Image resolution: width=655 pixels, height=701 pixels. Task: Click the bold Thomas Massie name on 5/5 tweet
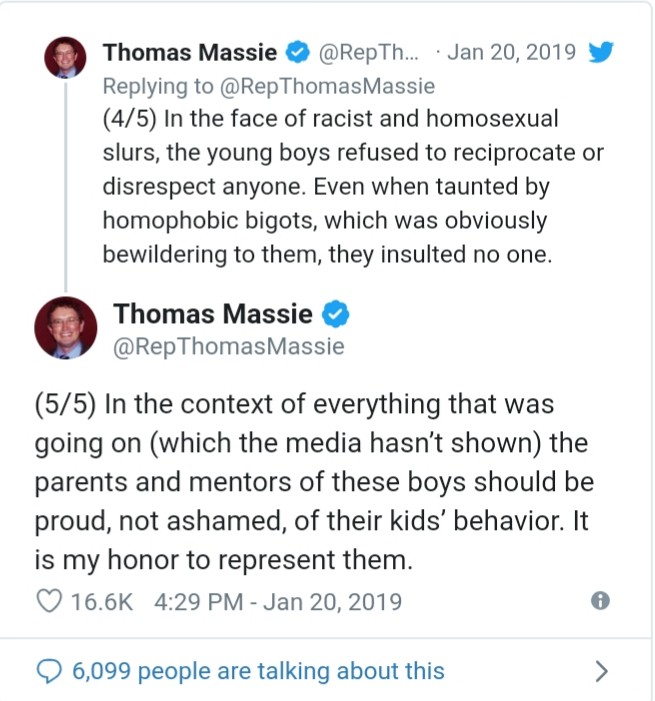point(213,315)
